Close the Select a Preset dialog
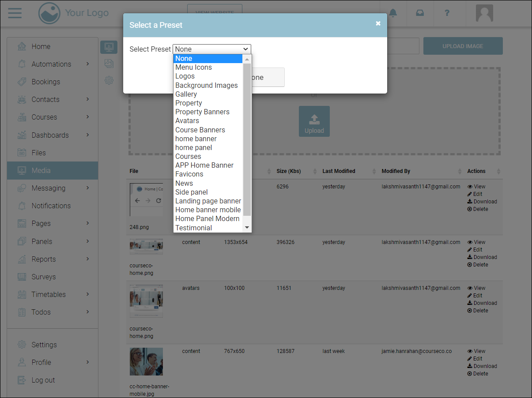The image size is (532, 398). click(378, 23)
